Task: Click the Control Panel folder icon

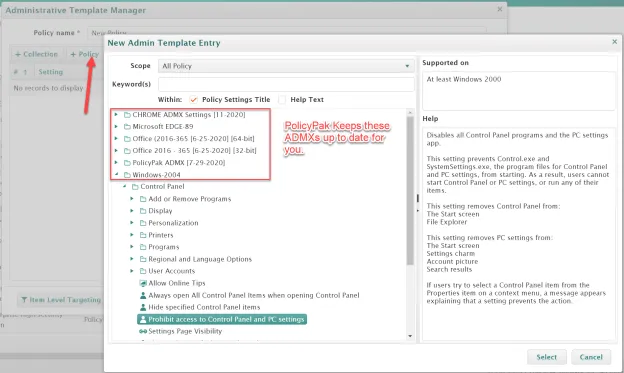Action: (135, 187)
